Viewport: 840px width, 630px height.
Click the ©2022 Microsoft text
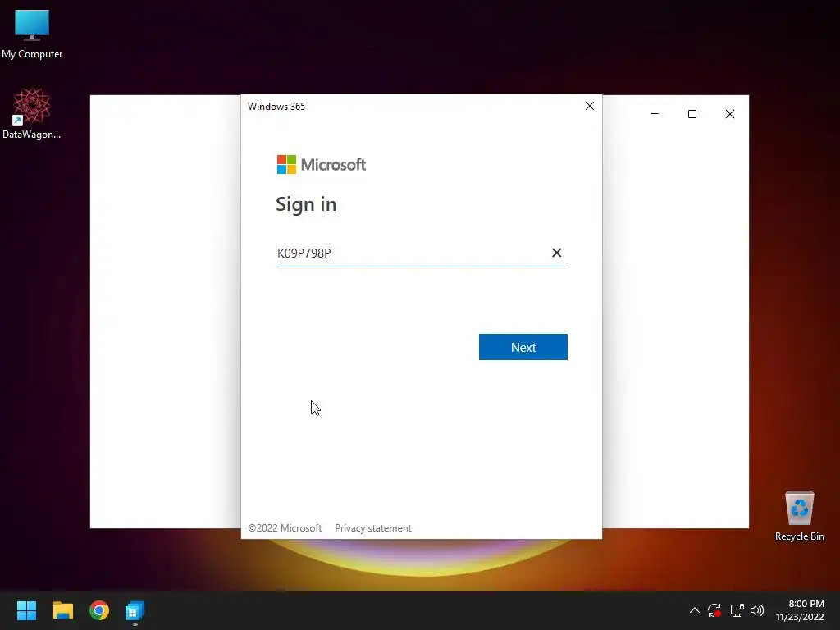(285, 528)
